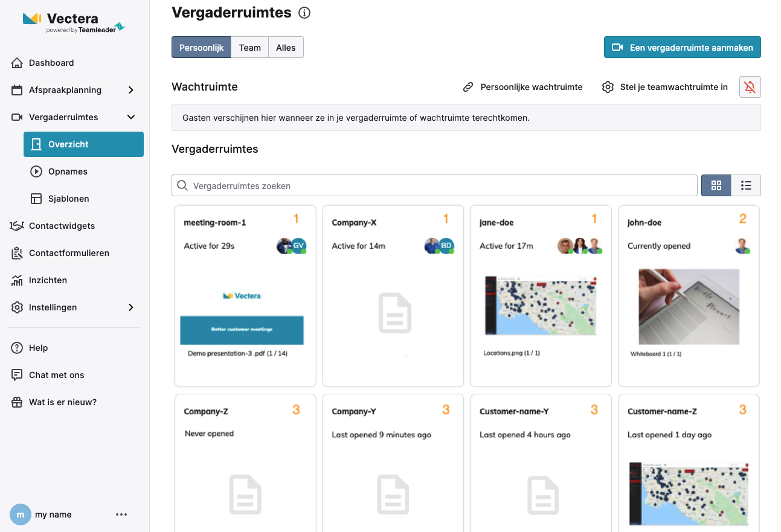This screenshot has width=781, height=532.
Task: Open the user menu three dots
Action: coord(121,514)
